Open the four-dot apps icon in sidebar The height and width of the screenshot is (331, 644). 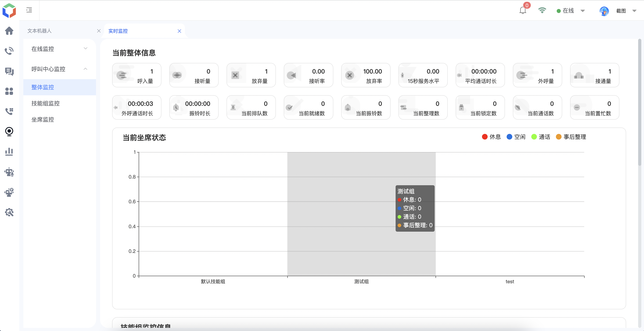click(x=9, y=91)
